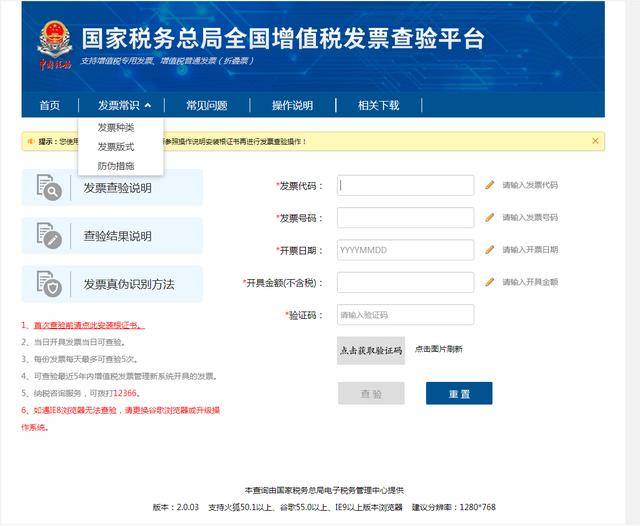Click note 3 about 每天最多可查验5次

[x=80, y=359]
